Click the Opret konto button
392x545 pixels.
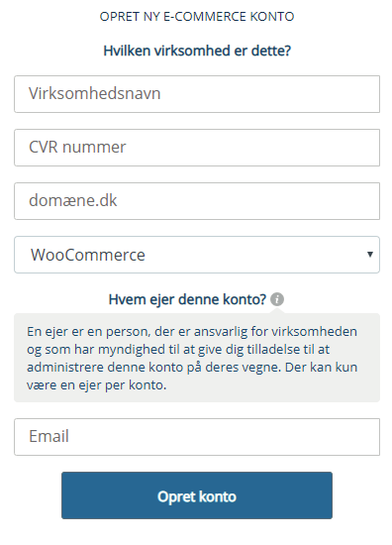[x=197, y=495]
